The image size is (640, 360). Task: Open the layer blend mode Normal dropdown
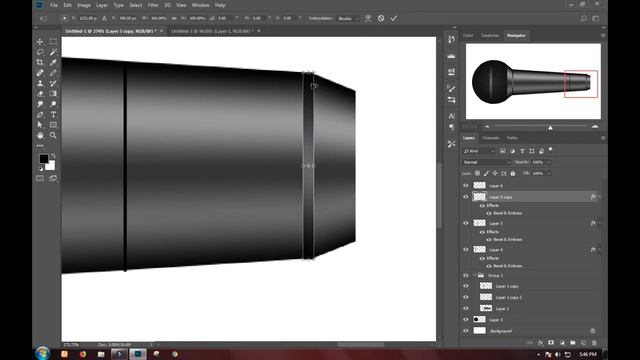pyautogui.click(x=487, y=162)
